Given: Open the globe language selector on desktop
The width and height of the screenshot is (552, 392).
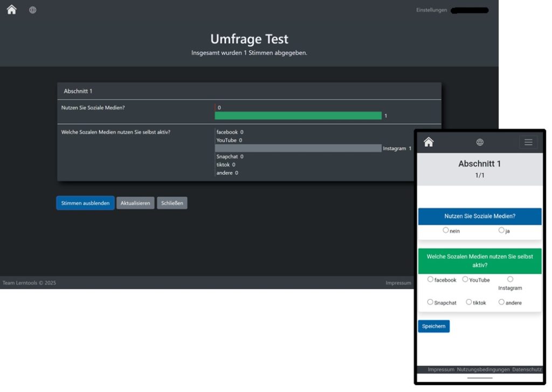Looking at the screenshot, I should coord(33,10).
